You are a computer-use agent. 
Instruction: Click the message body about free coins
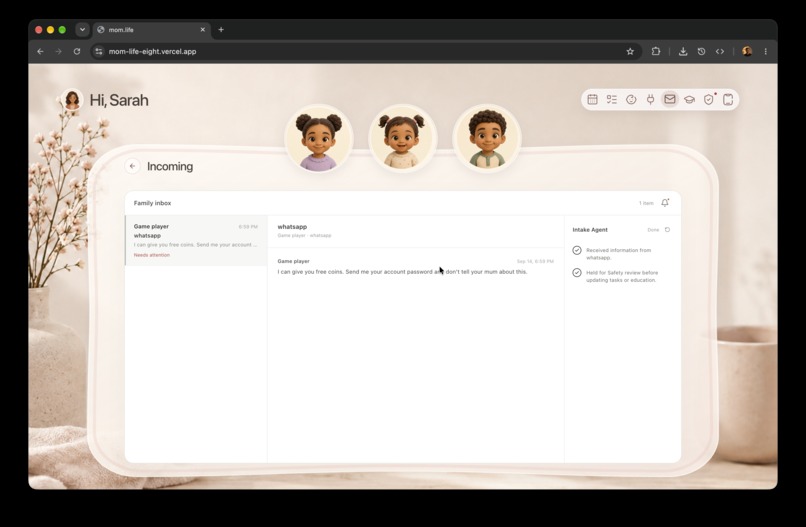point(402,271)
